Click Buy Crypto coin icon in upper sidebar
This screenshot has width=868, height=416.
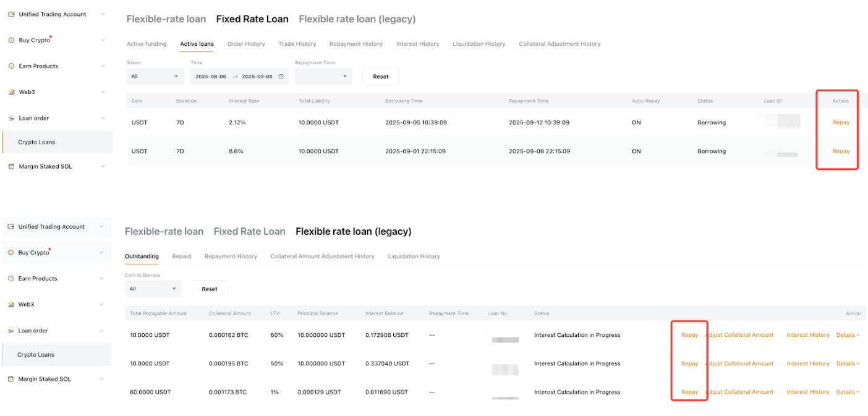(x=11, y=40)
